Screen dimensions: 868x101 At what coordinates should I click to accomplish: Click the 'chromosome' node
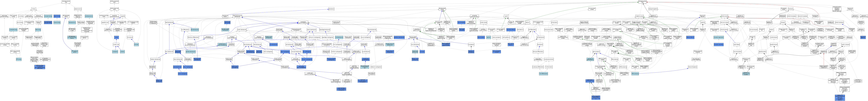coord(130,37)
